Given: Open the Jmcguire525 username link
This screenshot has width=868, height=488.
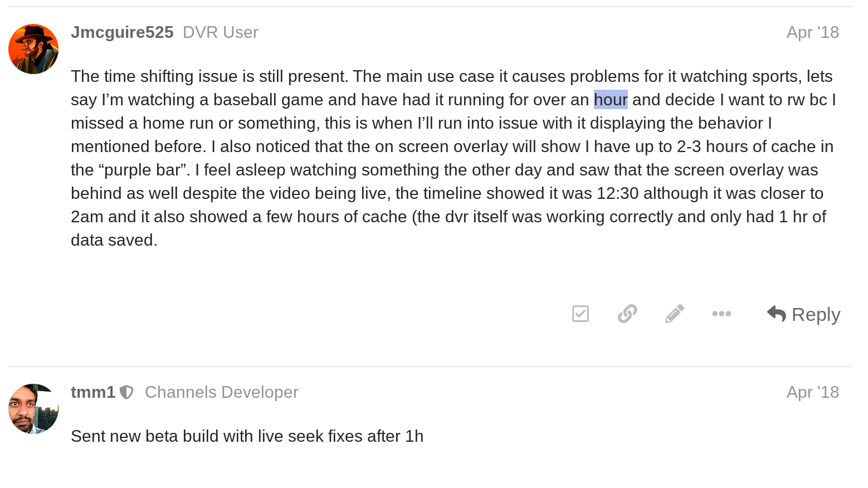Looking at the screenshot, I should (122, 32).
